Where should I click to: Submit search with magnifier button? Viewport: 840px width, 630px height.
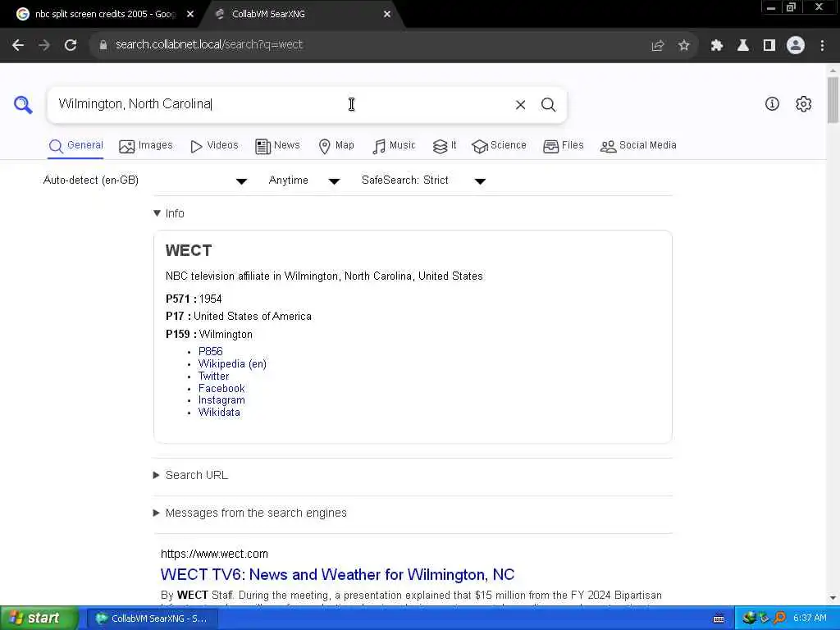coord(548,104)
